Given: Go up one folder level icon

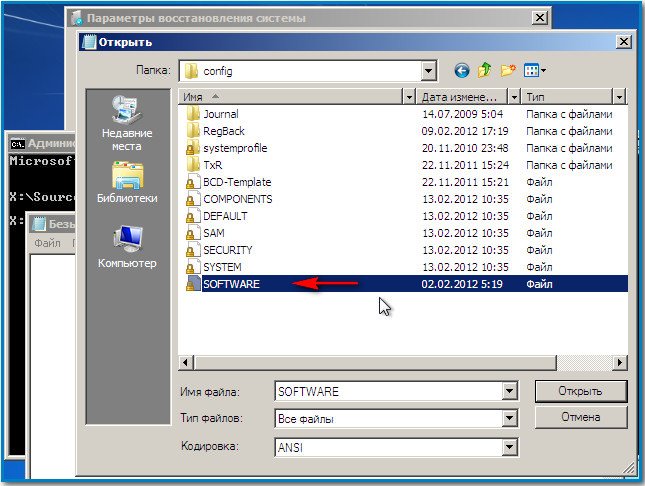Looking at the screenshot, I should tap(484, 71).
